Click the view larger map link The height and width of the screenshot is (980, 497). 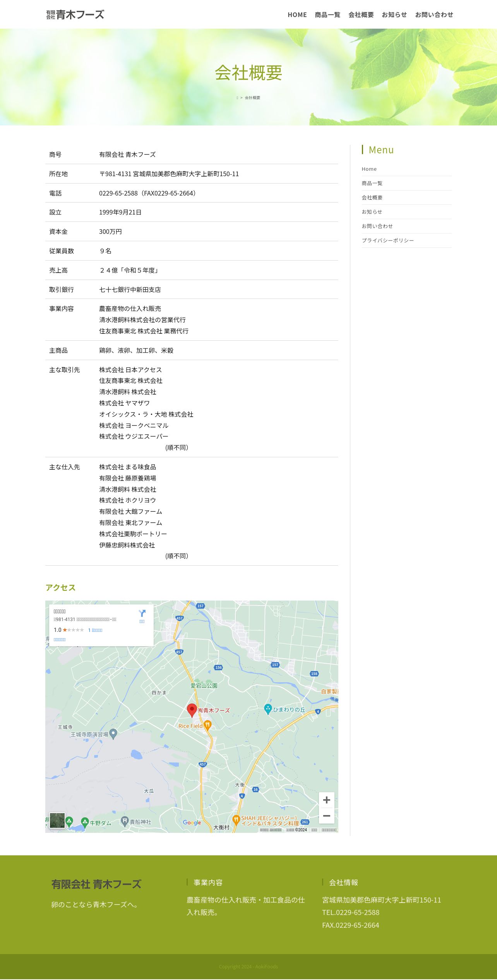[x=60, y=640]
